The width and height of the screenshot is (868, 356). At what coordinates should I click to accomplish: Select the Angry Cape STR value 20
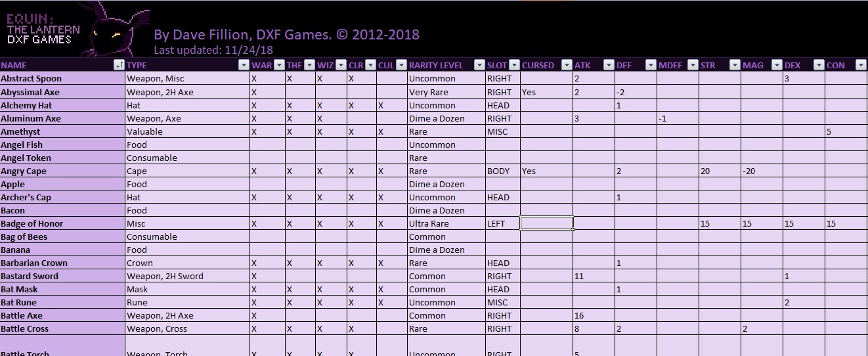[x=720, y=171]
